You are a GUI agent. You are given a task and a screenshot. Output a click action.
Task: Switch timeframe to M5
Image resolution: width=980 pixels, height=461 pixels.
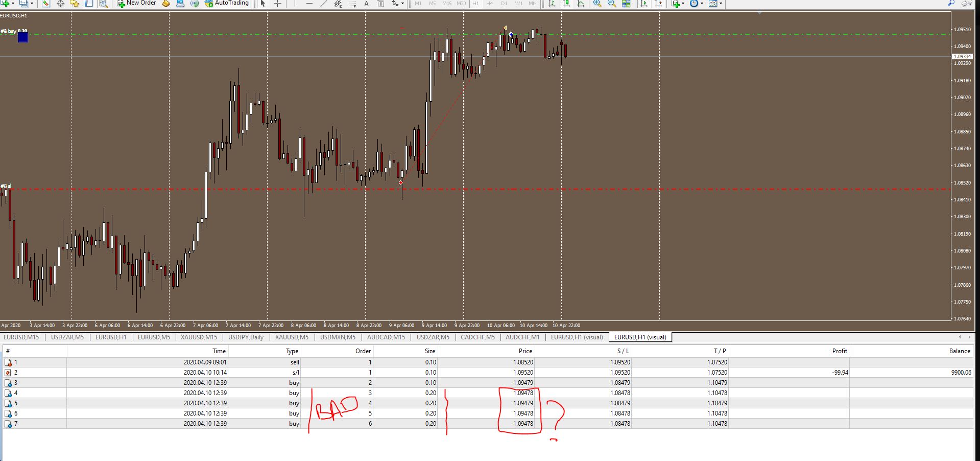tap(432, 4)
